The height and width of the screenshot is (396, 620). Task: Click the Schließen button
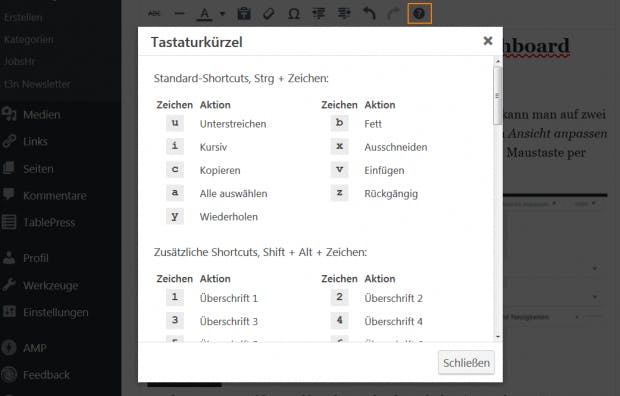pos(466,362)
